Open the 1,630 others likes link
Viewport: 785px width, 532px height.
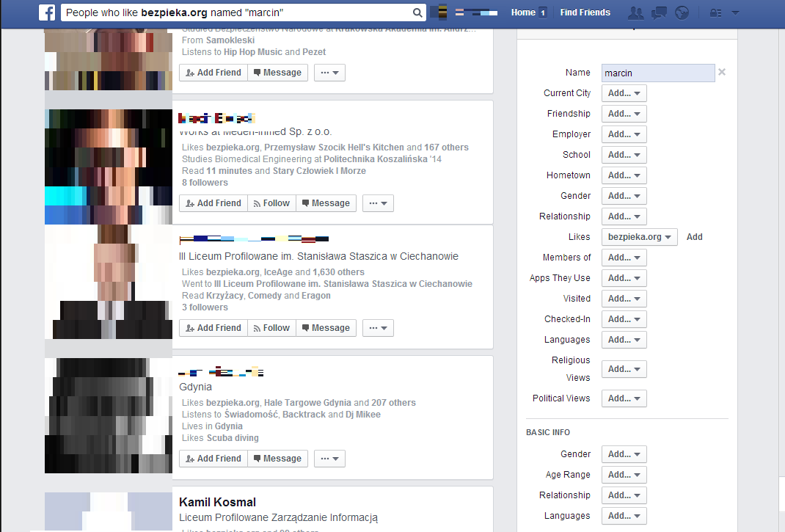[338, 272]
